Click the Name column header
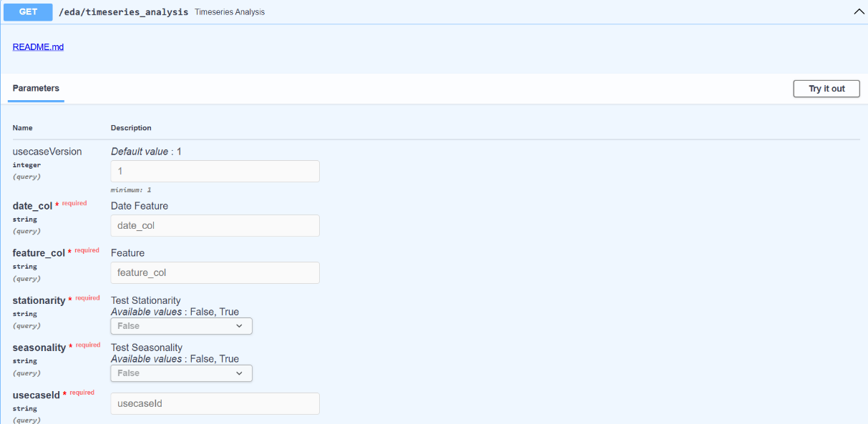This screenshot has height=424, width=868. pos(22,127)
